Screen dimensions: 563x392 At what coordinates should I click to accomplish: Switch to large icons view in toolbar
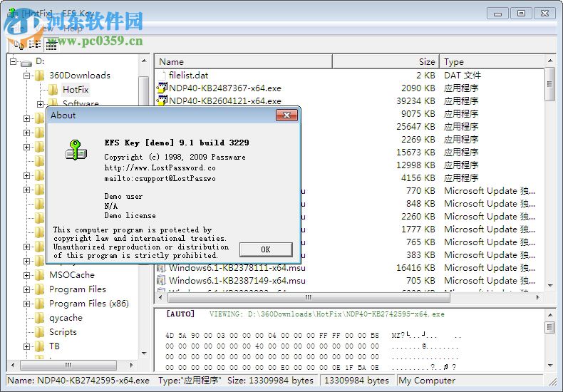coord(19,44)
